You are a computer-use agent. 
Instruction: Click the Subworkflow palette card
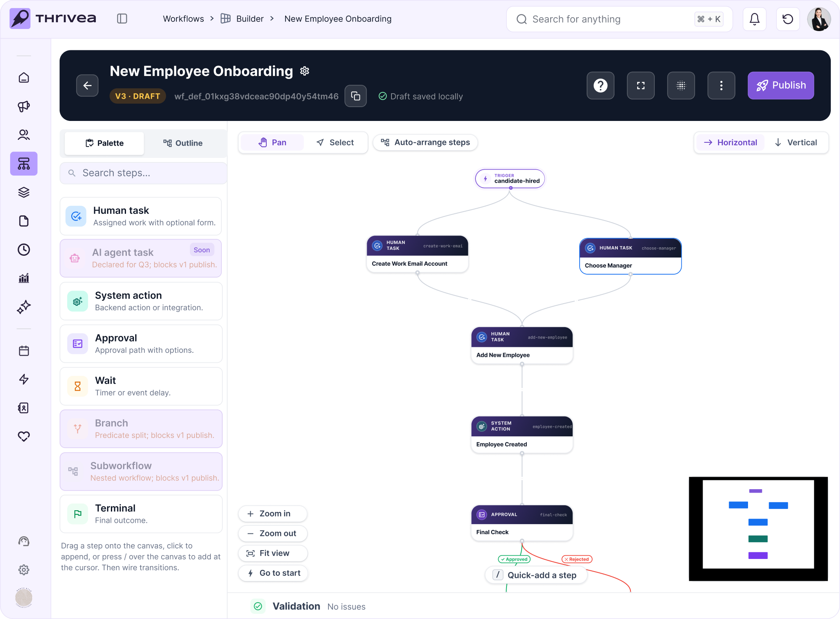[x=141, y=472]
